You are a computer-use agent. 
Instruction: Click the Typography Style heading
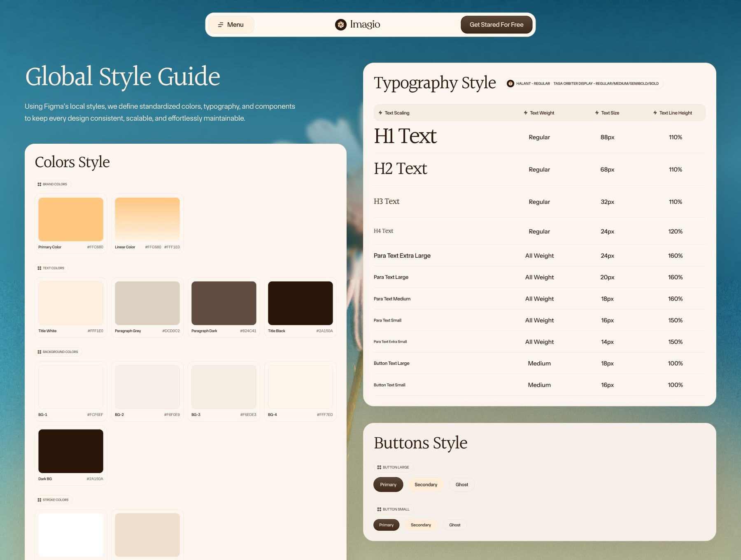pos(435,84)
